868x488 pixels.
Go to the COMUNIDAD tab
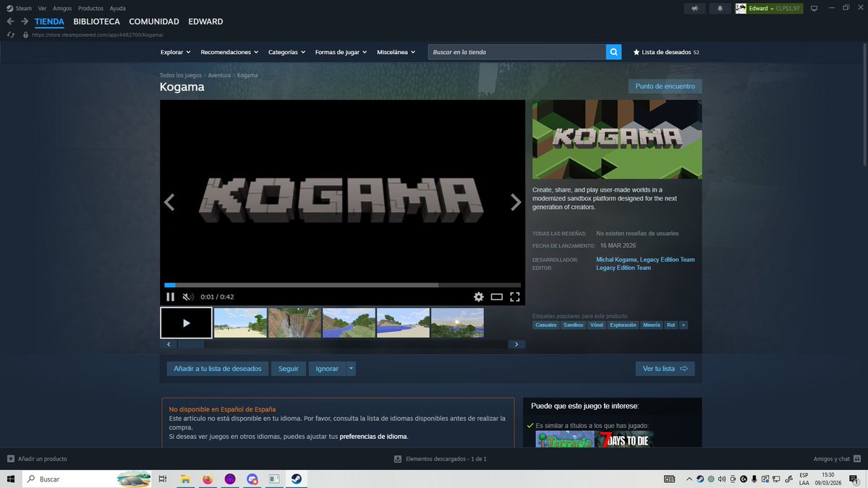(154, 22)
